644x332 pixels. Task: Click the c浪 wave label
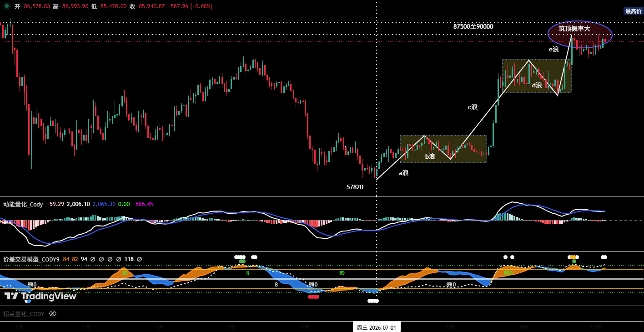pos(473,107)
